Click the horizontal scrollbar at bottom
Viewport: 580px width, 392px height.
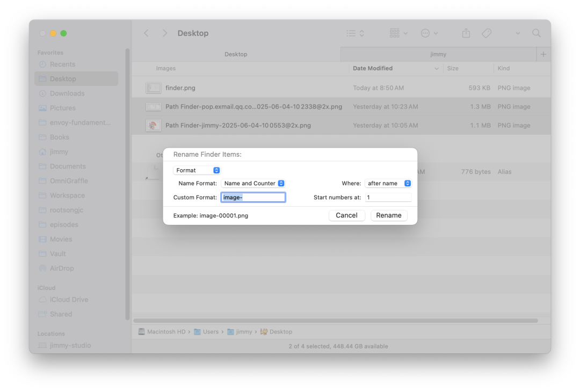(x=336, y=321)
